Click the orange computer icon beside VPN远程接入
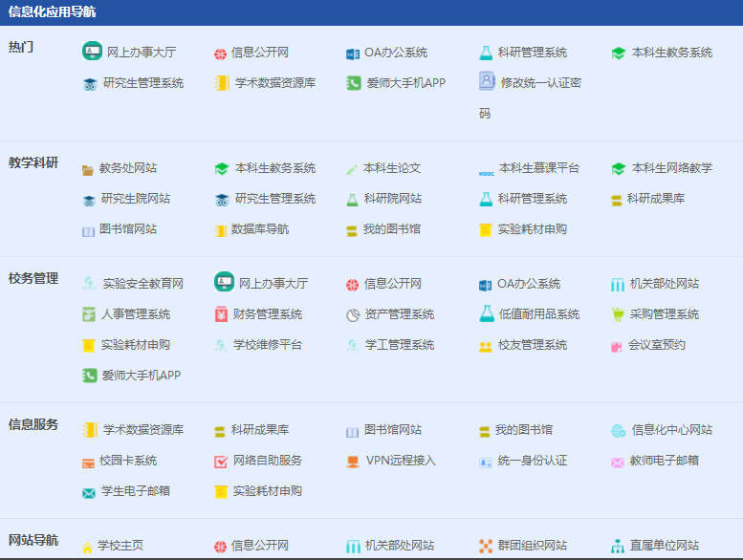 (x=353, y=462)
